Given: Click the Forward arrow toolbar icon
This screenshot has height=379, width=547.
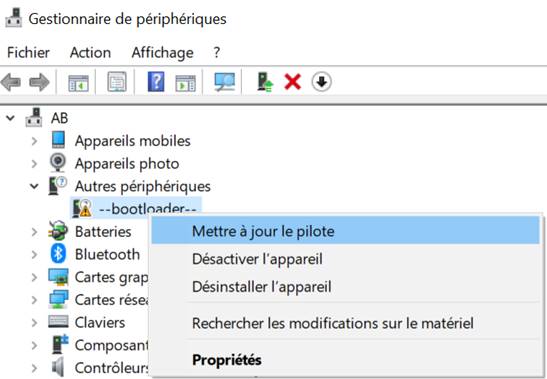Looking at the screenshot, I should coord(39,82).
